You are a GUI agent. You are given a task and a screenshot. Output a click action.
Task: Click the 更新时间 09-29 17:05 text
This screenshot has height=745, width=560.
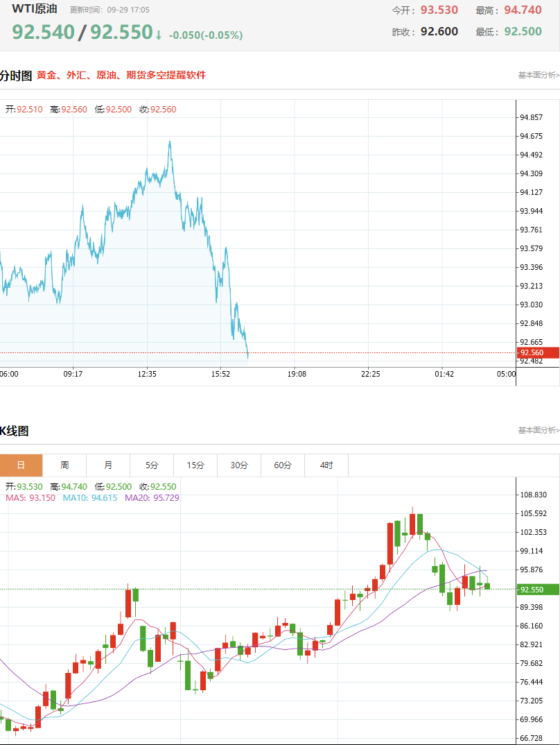point(110,10)
